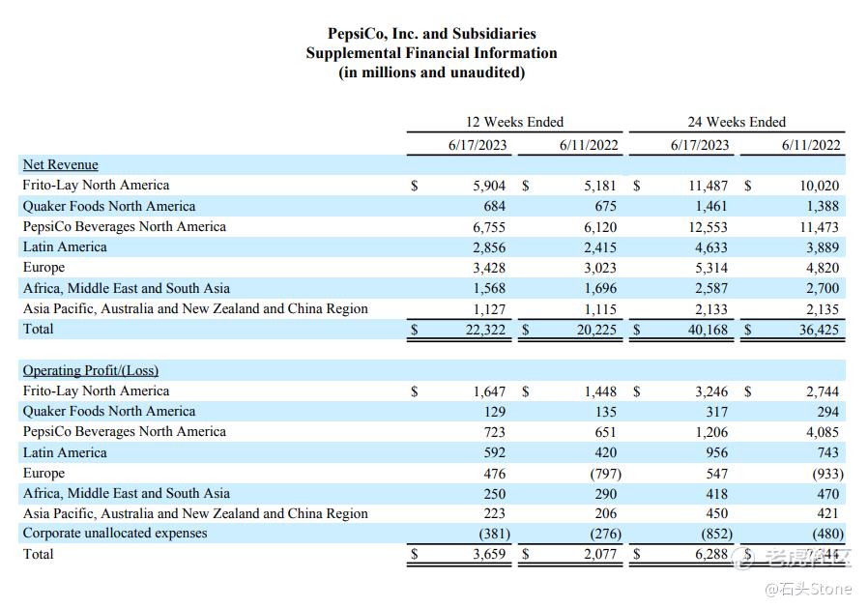The width and height of the screenshot is (868, 608).
Task: Select the 'Europe' row label under Net Revenue
Action: pos(43,268)
